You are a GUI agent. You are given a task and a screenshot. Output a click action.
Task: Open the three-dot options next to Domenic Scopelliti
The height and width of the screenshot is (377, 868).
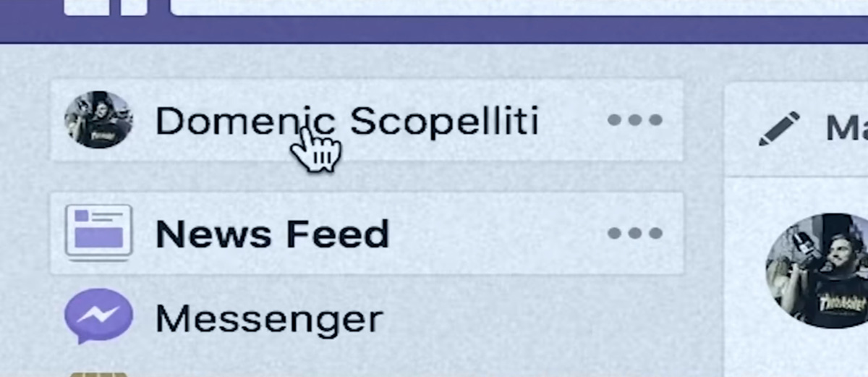coord(635,120)
